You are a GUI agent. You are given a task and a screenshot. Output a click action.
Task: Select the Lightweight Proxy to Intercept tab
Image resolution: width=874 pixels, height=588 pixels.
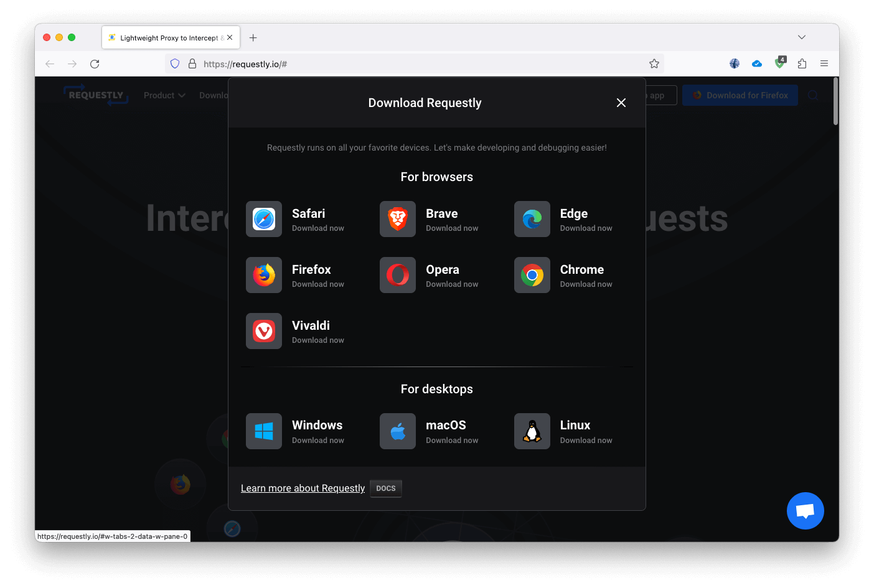tap(170, 37)
